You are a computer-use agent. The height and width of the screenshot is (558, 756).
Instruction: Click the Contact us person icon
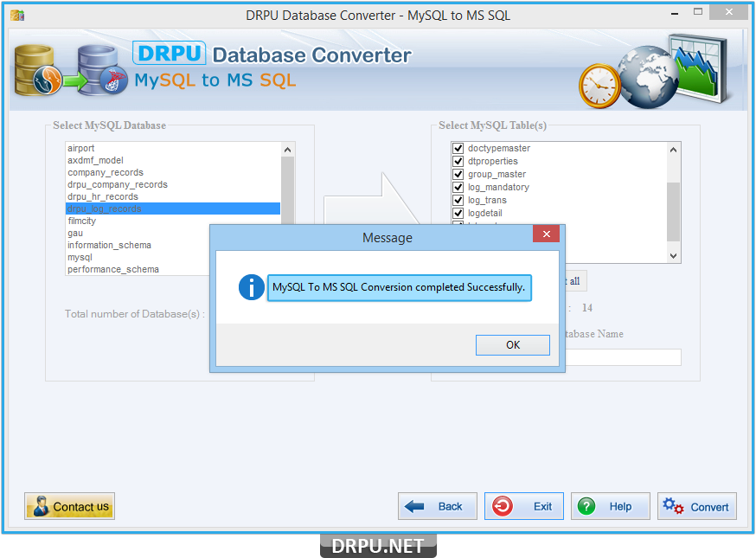pyautogui.click(x=41, y=506)
